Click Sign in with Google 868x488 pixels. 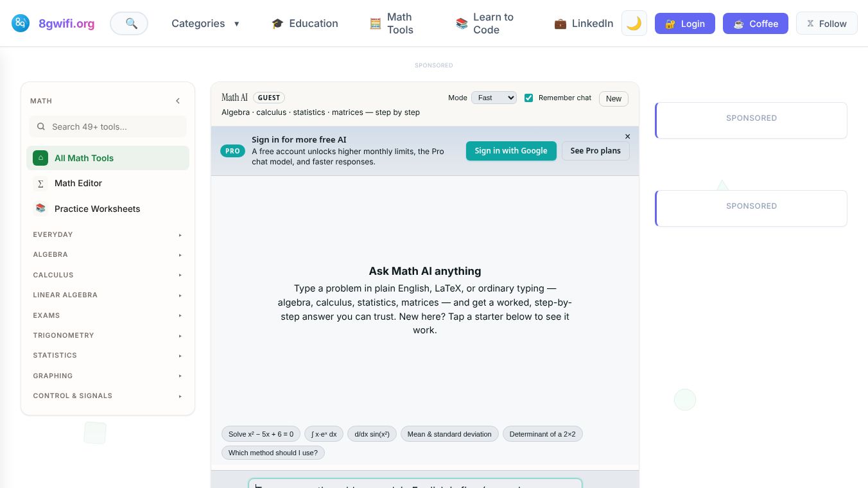pos(511,151)
